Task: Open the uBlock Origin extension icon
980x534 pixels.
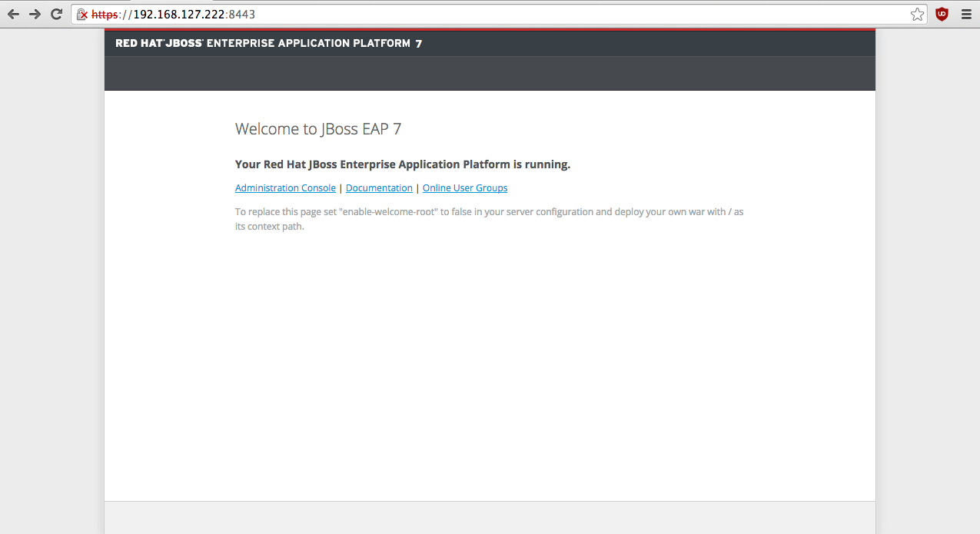Action: (x=942, y=14)
